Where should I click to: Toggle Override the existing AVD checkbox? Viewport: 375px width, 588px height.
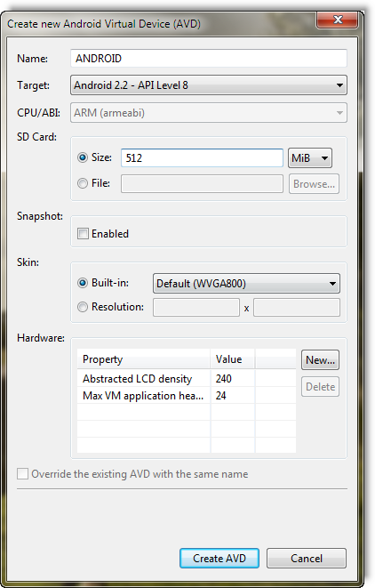pos(22,473)
